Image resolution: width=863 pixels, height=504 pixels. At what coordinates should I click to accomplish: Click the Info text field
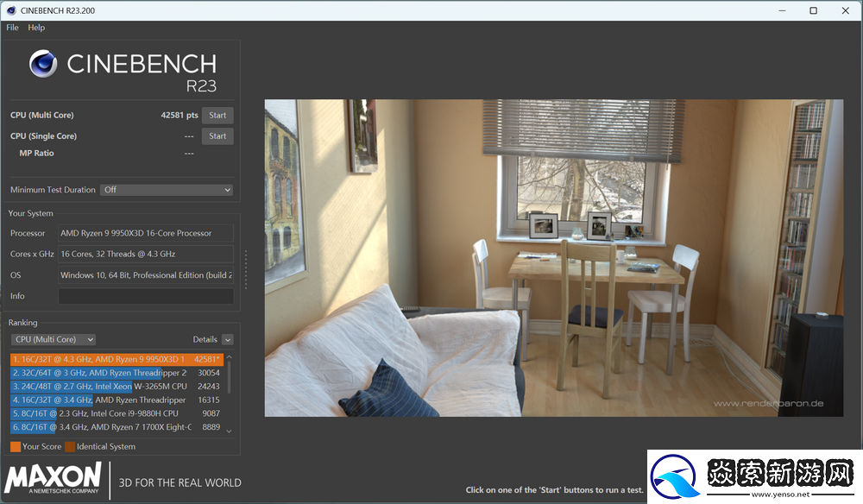coord(145,296)
